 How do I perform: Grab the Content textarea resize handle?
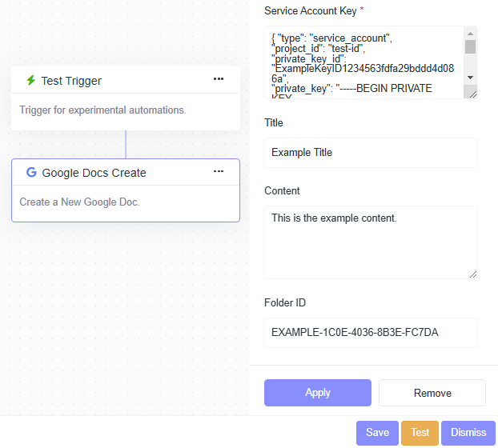point(472,274)
